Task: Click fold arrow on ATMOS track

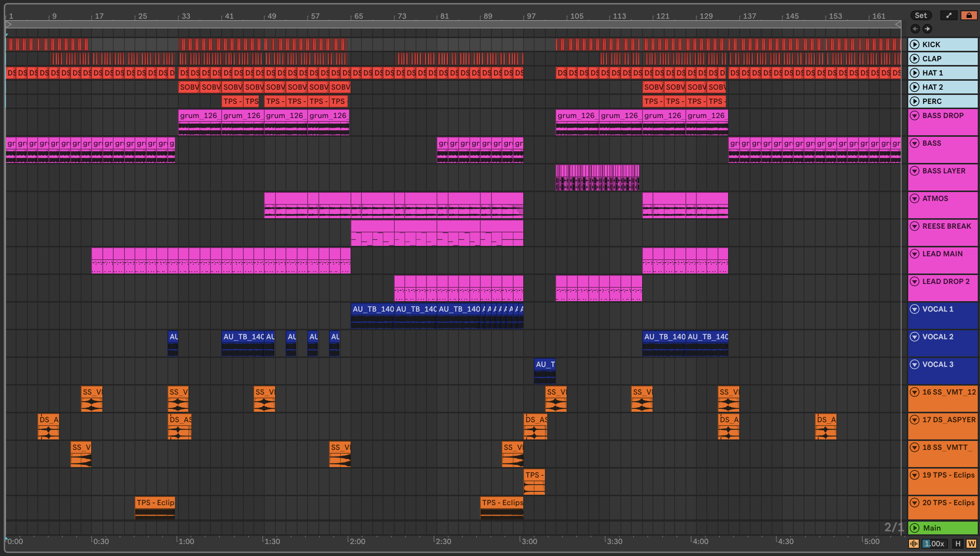Action: click(x=914, y=198)
